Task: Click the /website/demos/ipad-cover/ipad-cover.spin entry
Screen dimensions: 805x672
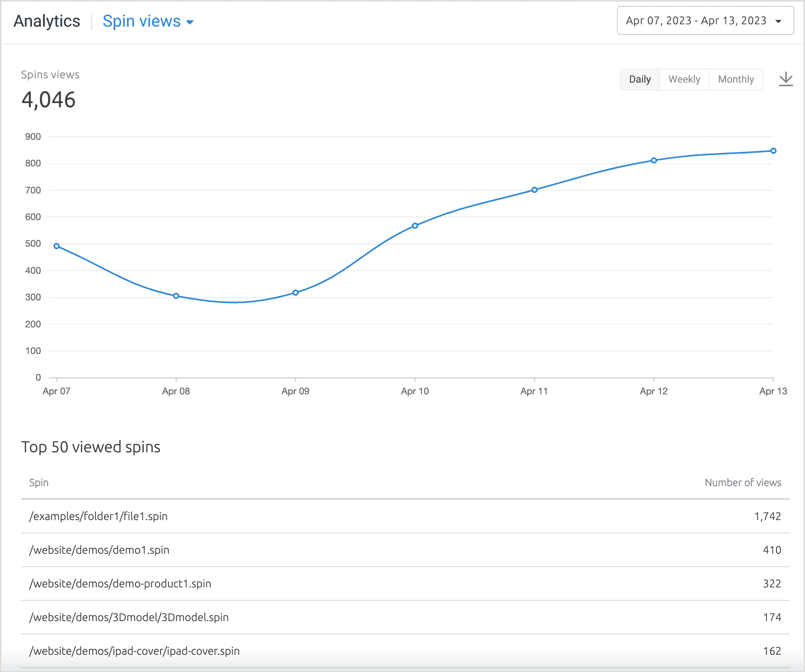Action: tap(134, 651)
